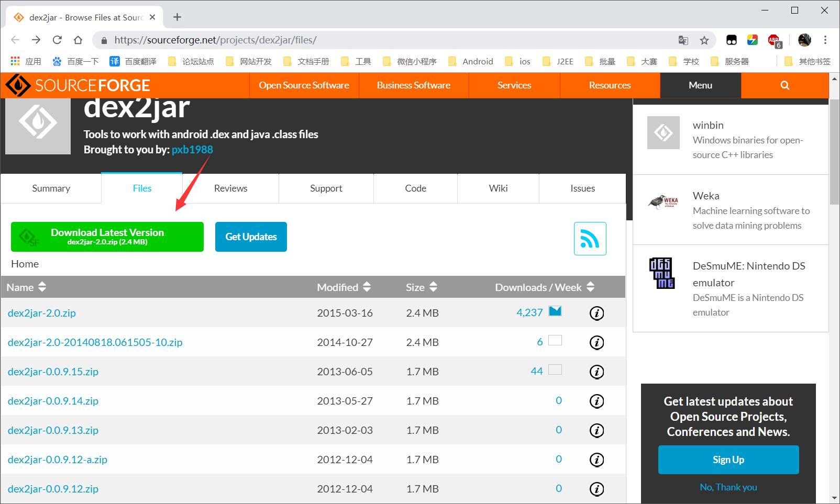
Task: Show info for dex2jar-2.0.zip
Action: 597,313
